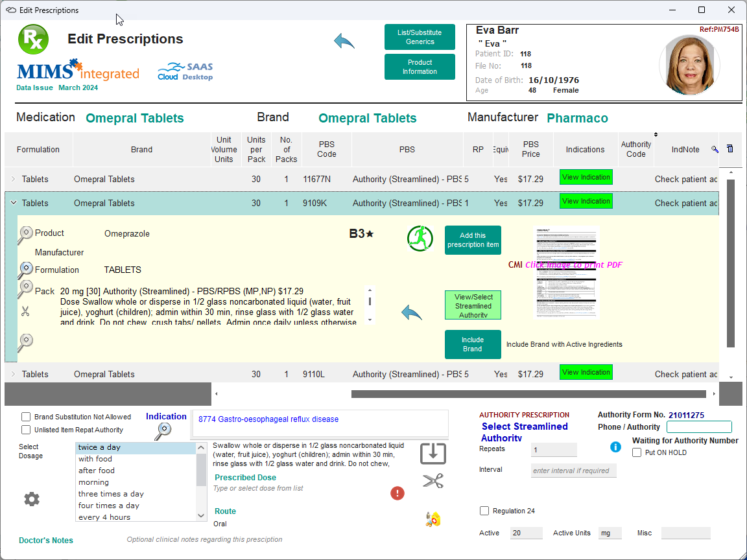This screenshot has height=560, width=747.
Task: Select 'after food' dosage option
Action: click(x=136, y=471)
